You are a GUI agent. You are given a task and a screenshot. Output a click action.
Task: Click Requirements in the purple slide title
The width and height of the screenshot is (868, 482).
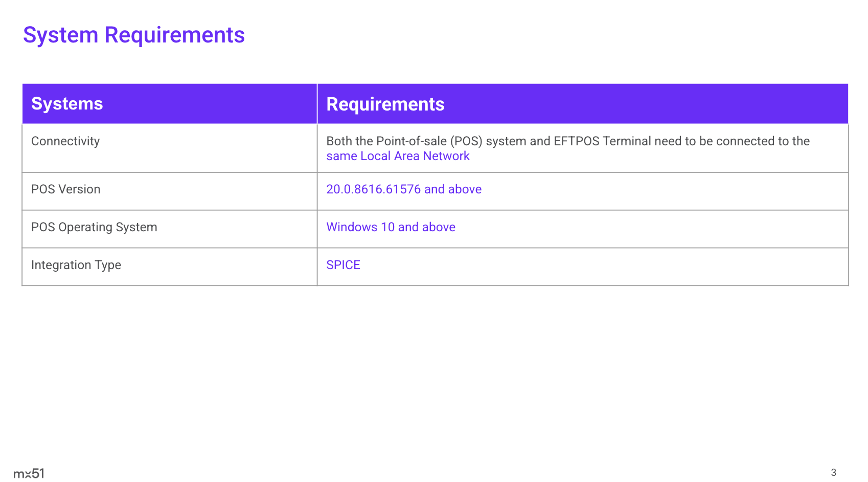pos(174,35)
